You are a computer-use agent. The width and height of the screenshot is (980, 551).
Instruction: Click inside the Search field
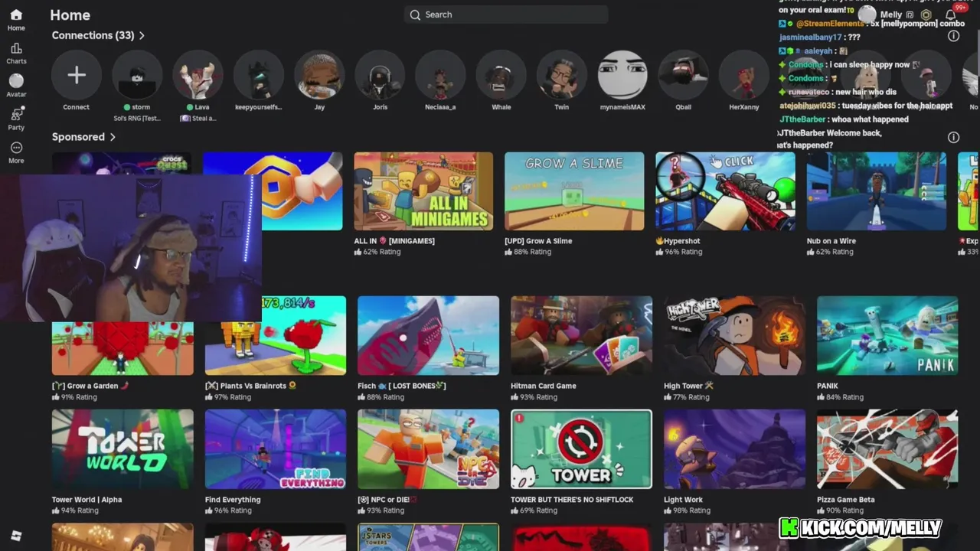pyautogui.click(x=506, y=15)
